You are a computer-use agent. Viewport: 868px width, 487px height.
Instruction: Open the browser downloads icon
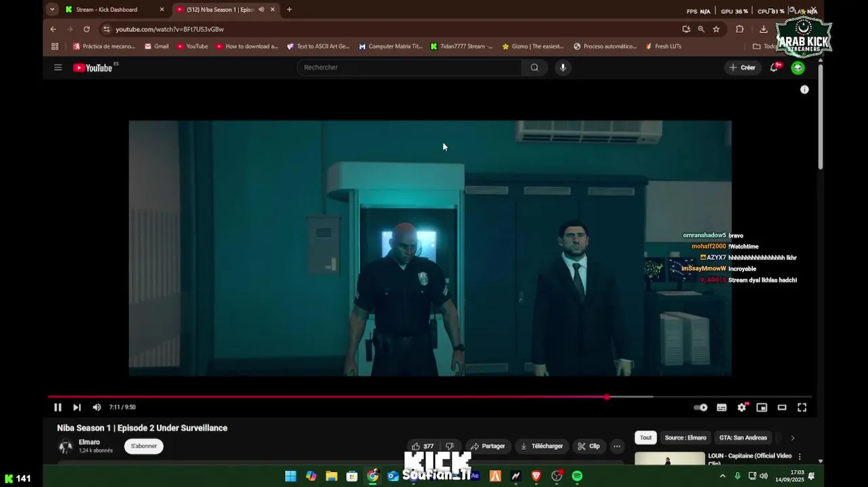coord(764,29)
